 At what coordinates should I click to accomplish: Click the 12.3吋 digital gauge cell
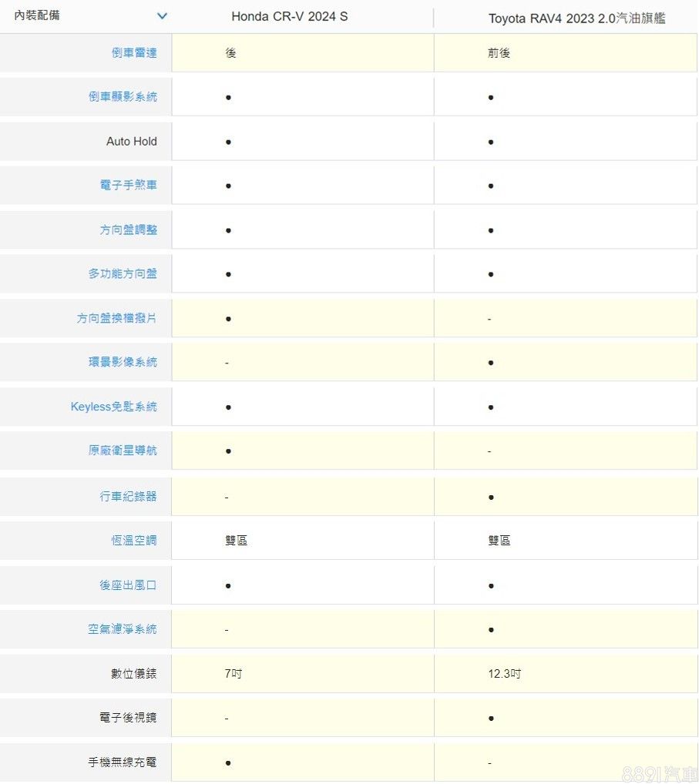(505, 674)
